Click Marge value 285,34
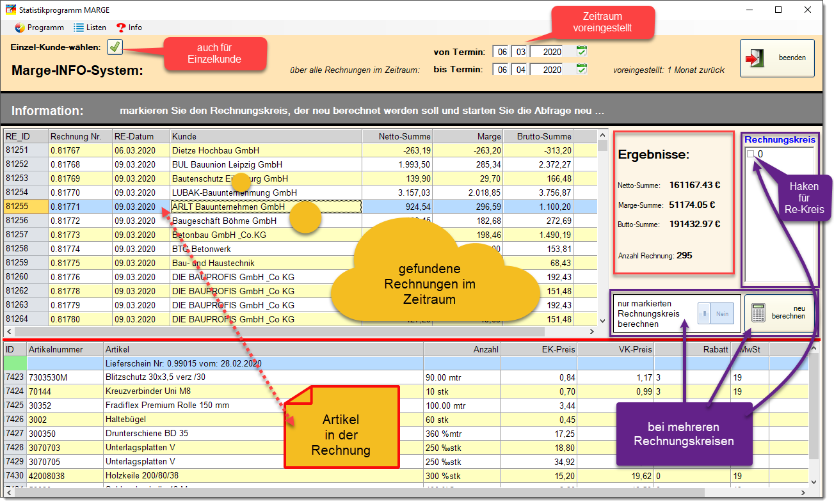834x504 pixels. 468,164
